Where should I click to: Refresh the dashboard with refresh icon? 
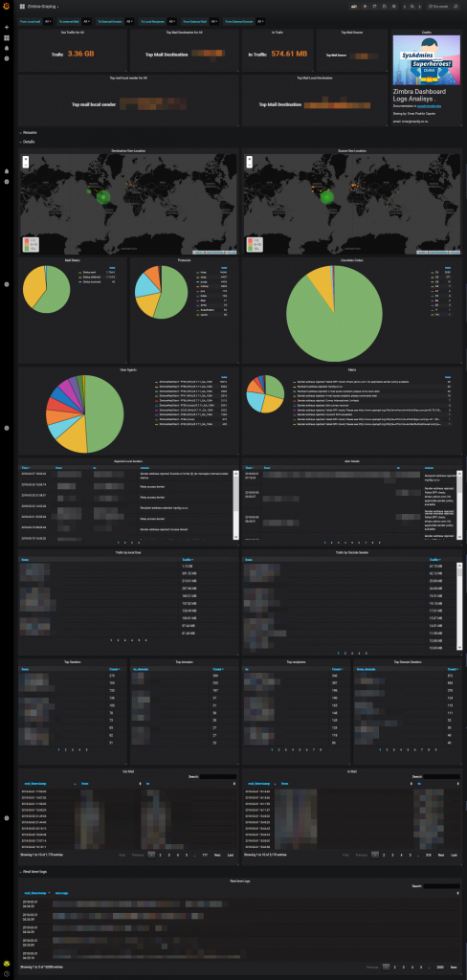click(456, 7)
